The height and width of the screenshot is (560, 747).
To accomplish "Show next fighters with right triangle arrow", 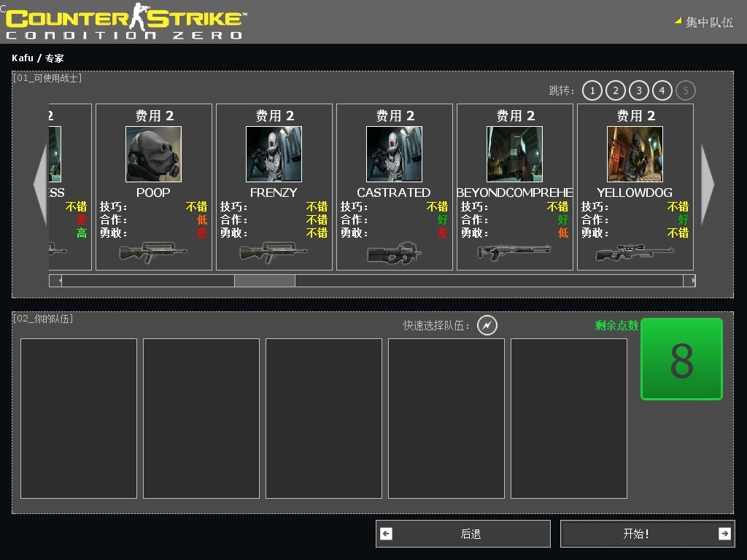I will (x=708, y=184).
